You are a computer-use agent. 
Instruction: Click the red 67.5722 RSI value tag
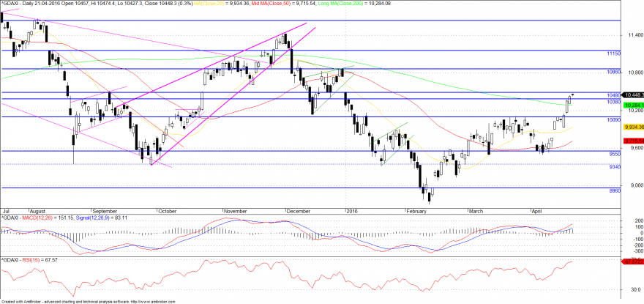tap(633, 262)
